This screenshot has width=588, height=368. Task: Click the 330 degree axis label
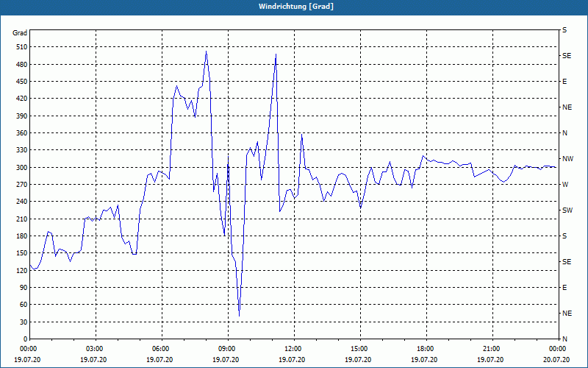(22, 150)
